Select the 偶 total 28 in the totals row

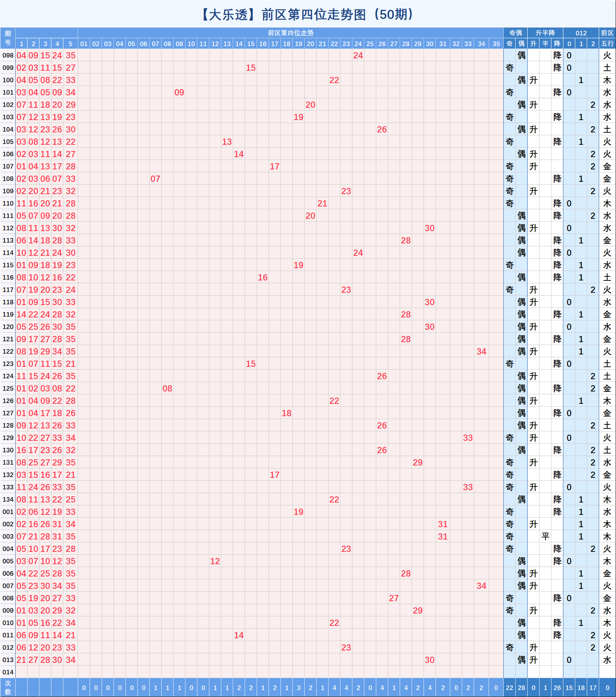(x=521, y=688)
